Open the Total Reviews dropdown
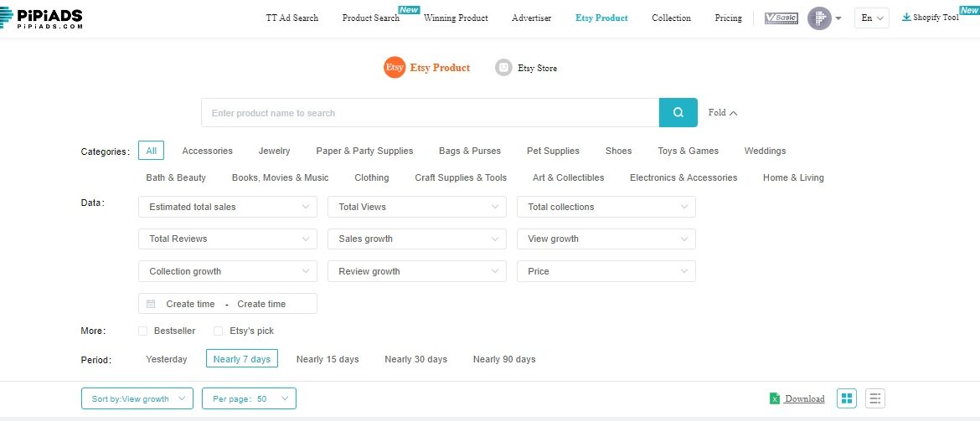 pos(228,239)
